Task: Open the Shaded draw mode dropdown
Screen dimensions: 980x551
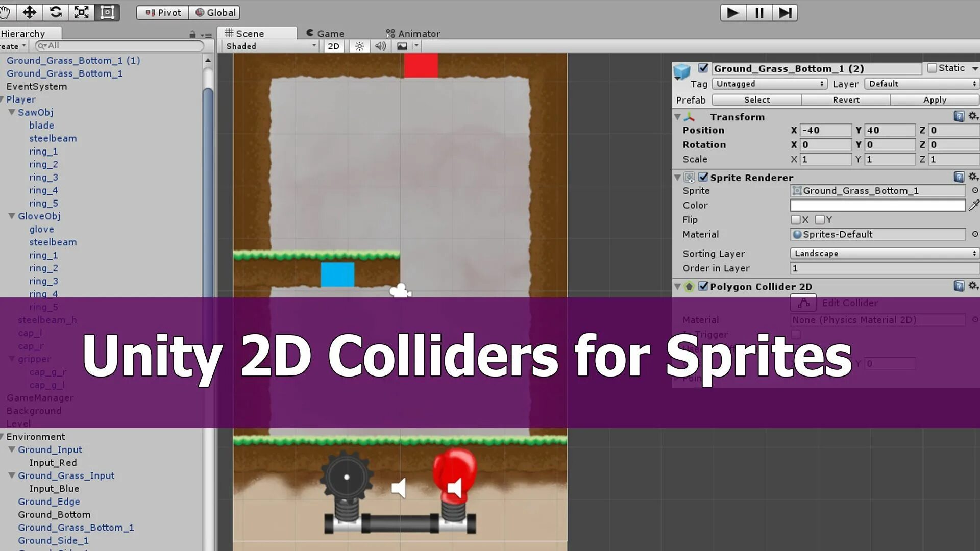Action: pos(271,46)
